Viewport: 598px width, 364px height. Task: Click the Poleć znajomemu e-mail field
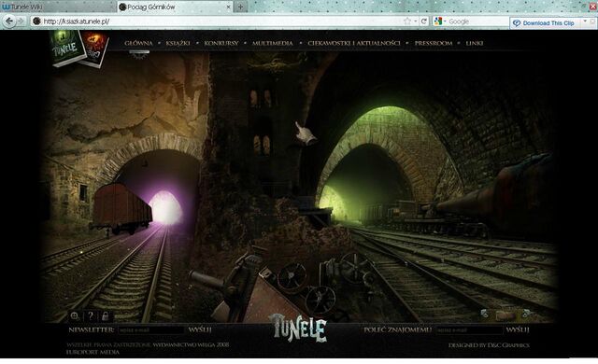click(469, 330)
